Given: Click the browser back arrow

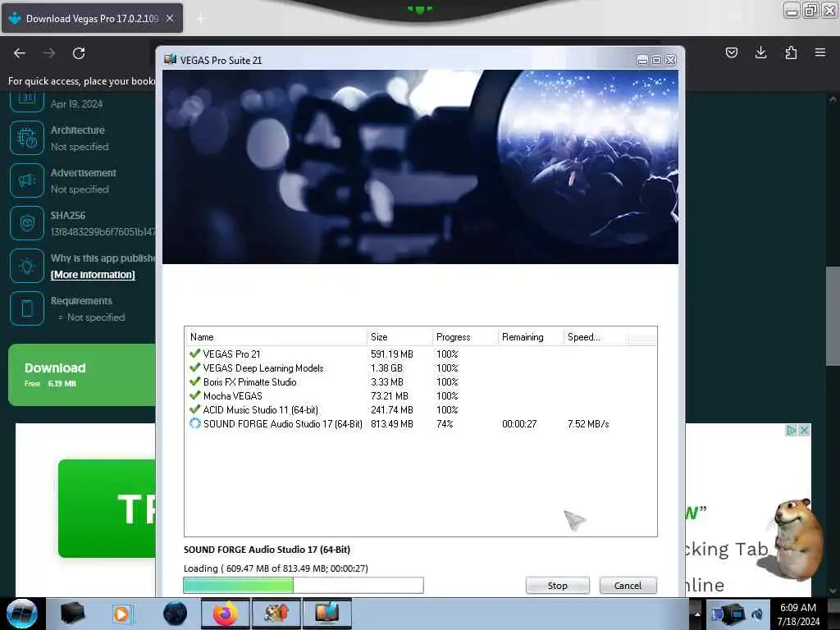Looking at the screenshot, I should [x=20, y=53].
